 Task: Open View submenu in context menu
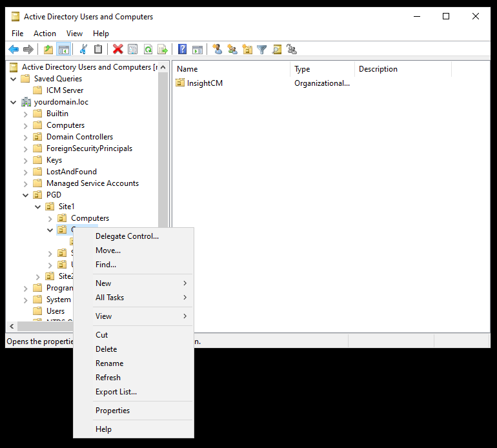click(x=134, y=316)
